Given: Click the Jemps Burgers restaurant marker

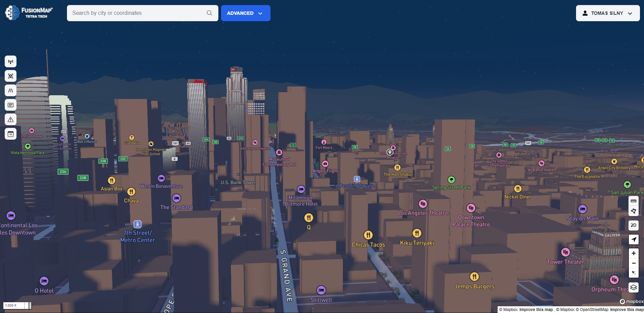Looking at the screenshot, I should click(474, 277).
